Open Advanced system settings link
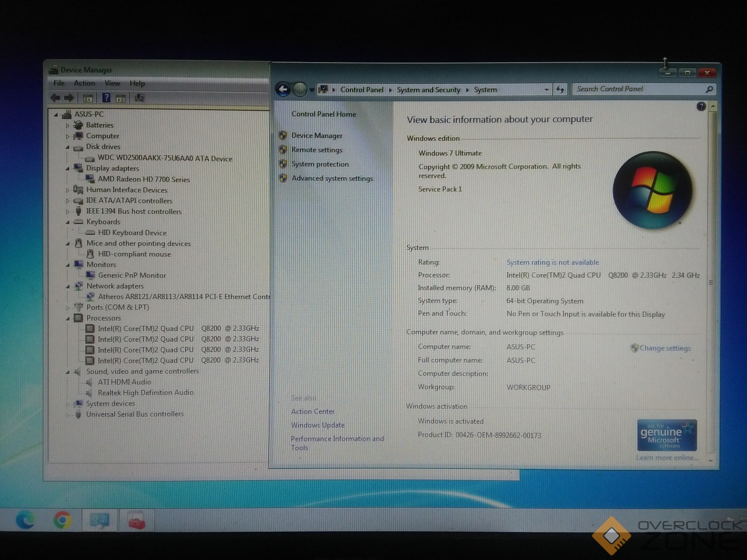This screenshot has width=747, height=560. click(x=332, y=178)
